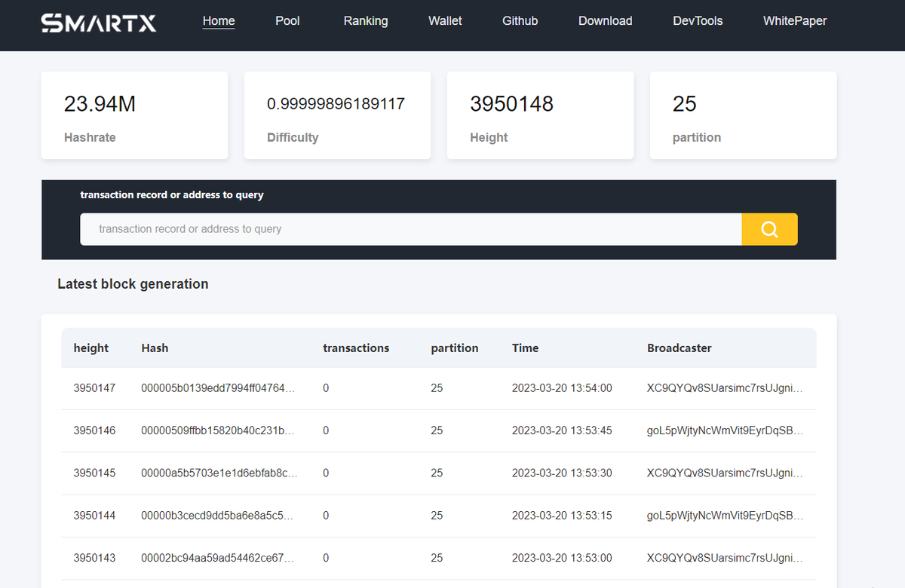Click the partition column header
The width and height of the screenshot is (905, 588).
(x=455, y=348)
